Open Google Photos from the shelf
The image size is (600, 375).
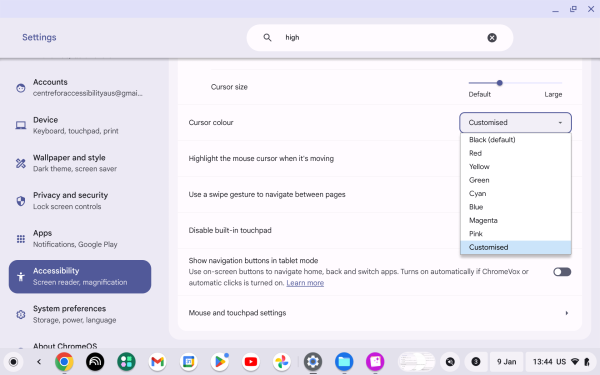tap(282, 362)
